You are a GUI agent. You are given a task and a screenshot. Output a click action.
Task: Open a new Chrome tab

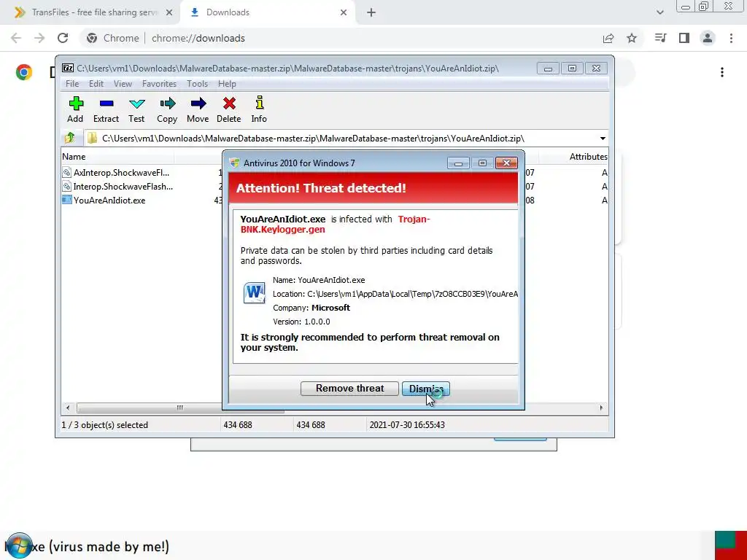[x=371, y=13]
